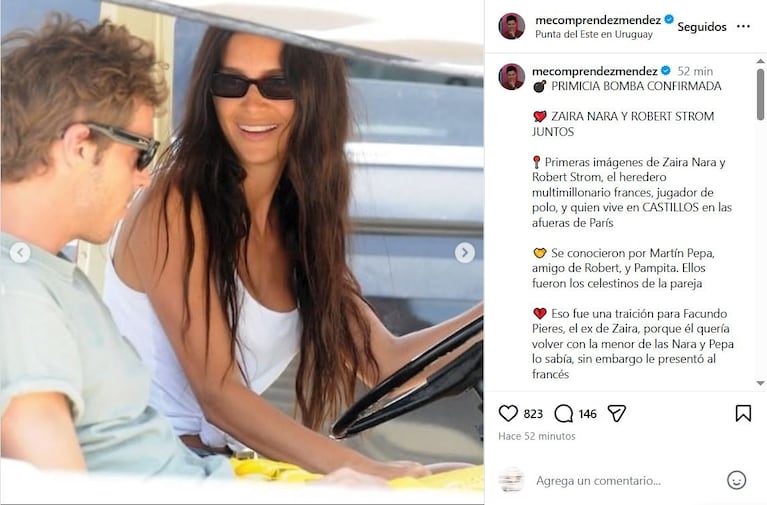Click the Hace 52 minutos timestamp

[x=537, y=436]
